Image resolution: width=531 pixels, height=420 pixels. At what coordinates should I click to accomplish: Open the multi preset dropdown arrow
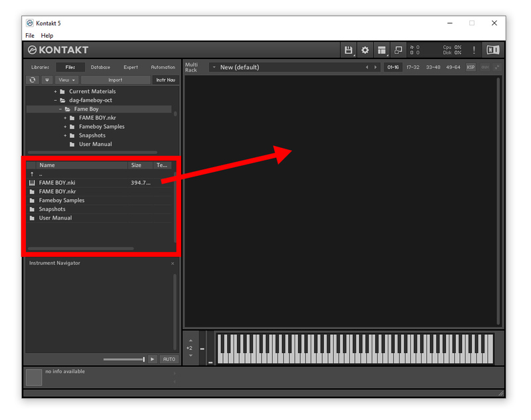coord(214,67)
